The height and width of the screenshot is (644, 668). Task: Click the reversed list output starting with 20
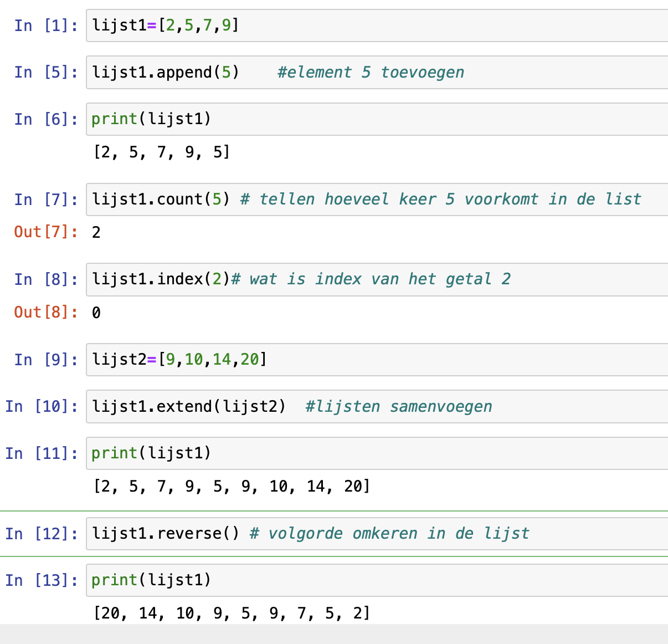click(x=232, y=613)
